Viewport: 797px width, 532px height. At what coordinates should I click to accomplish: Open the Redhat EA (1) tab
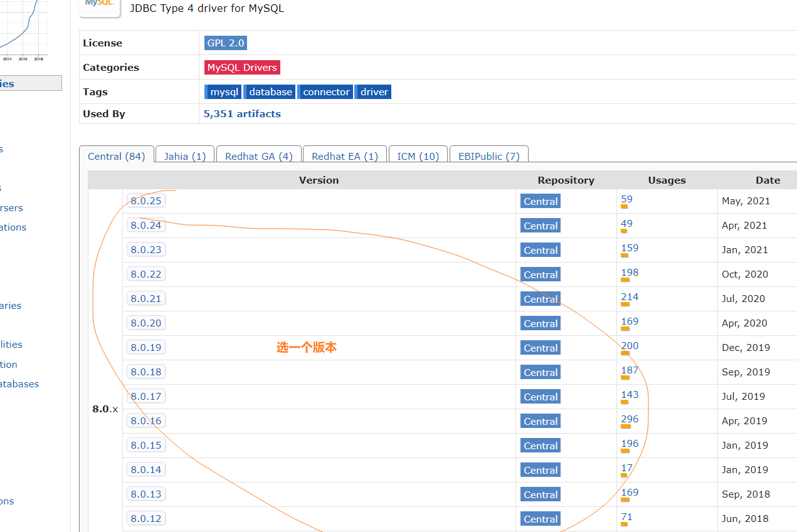(x=345, y=156)
